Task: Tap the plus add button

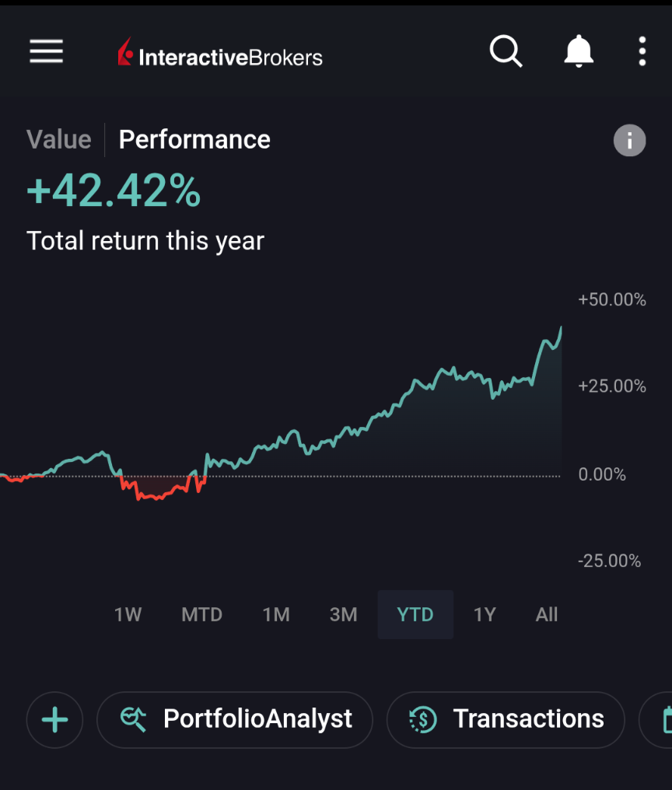Action: [54, 719]
